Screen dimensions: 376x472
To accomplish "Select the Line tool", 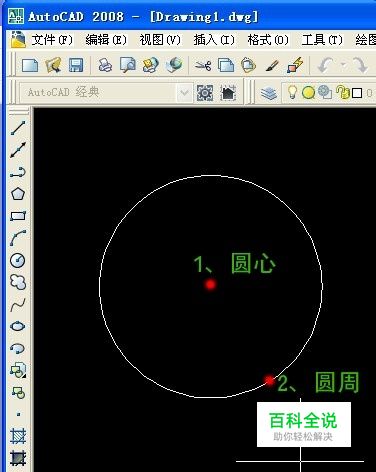I will (x=18, y=128).
